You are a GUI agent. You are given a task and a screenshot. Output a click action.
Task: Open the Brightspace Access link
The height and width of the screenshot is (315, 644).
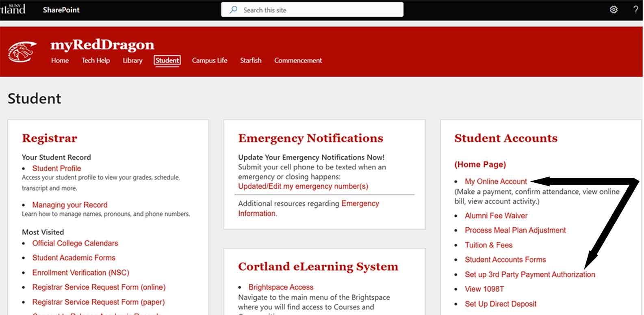click(x=281, y=287)
